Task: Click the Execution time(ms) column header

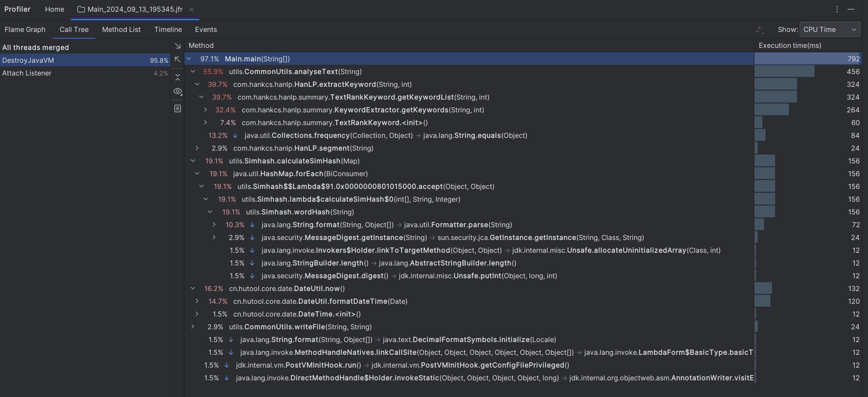Action: coord(790,46)
